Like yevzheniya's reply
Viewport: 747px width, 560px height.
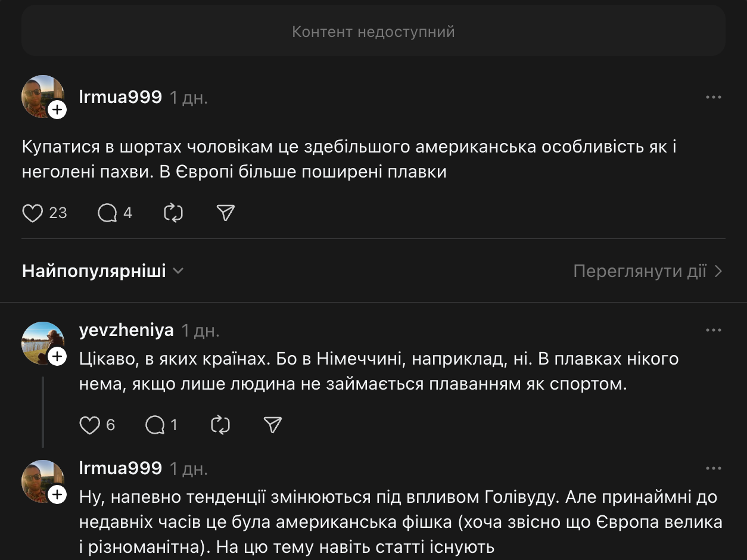[x=90, y=425]
